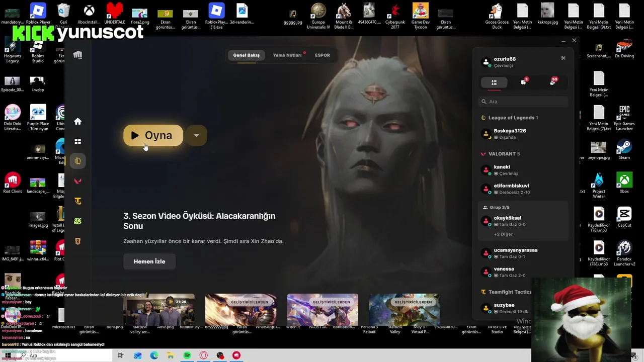644x362 pixels.
Task: Open Game Dev Tycoon desktop shortcut
Action: tap(421, 16)
